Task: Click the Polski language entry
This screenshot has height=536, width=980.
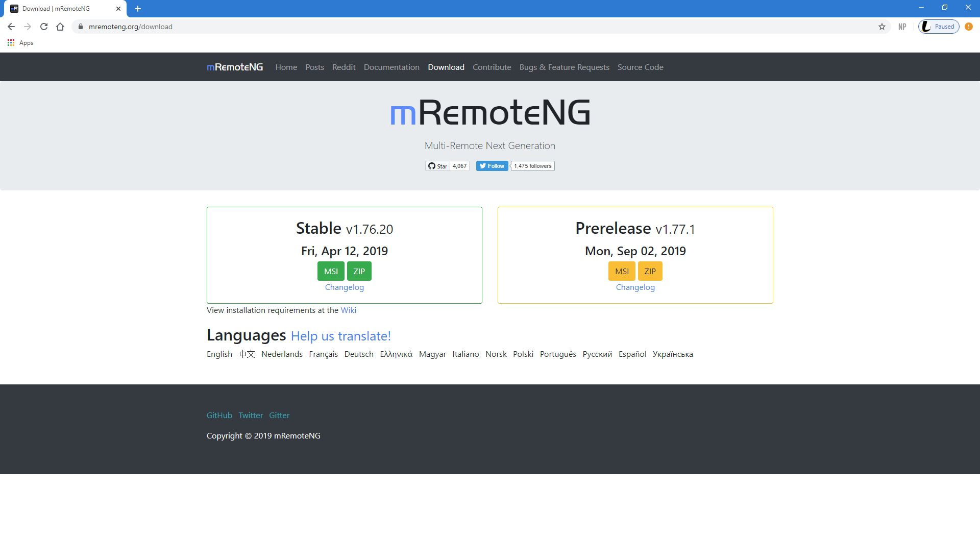Action: coord(523,354)
